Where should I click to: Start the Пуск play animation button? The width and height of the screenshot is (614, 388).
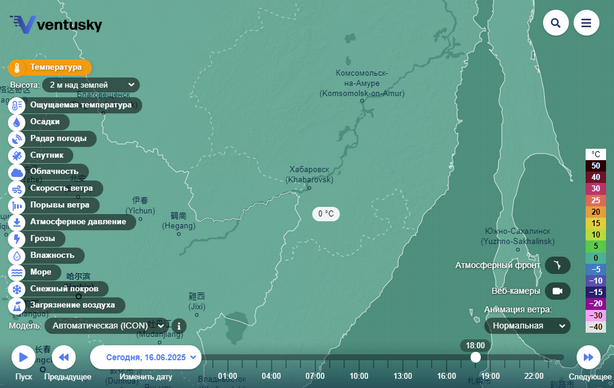click(23, 357)
